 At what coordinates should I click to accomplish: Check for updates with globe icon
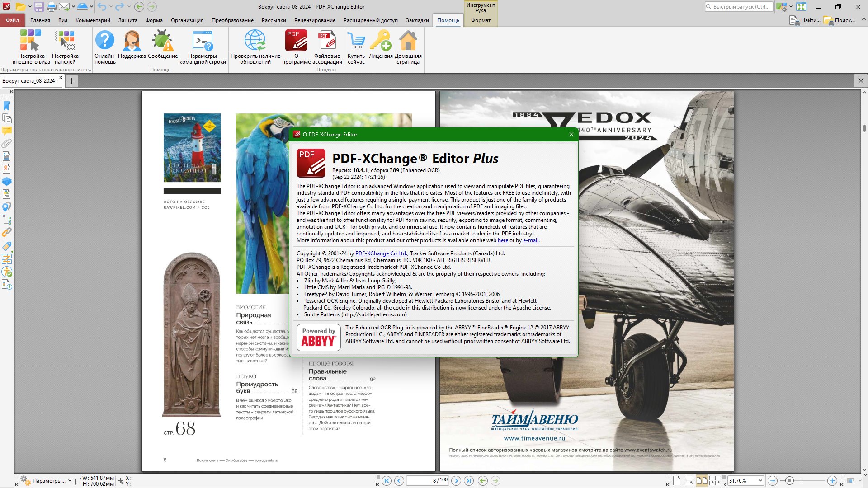point(255,47)
